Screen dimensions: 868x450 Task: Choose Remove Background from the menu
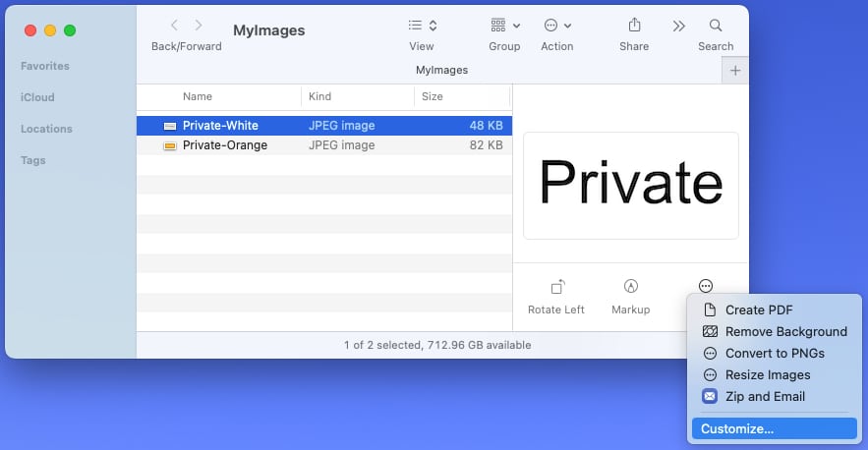(775, 331)
